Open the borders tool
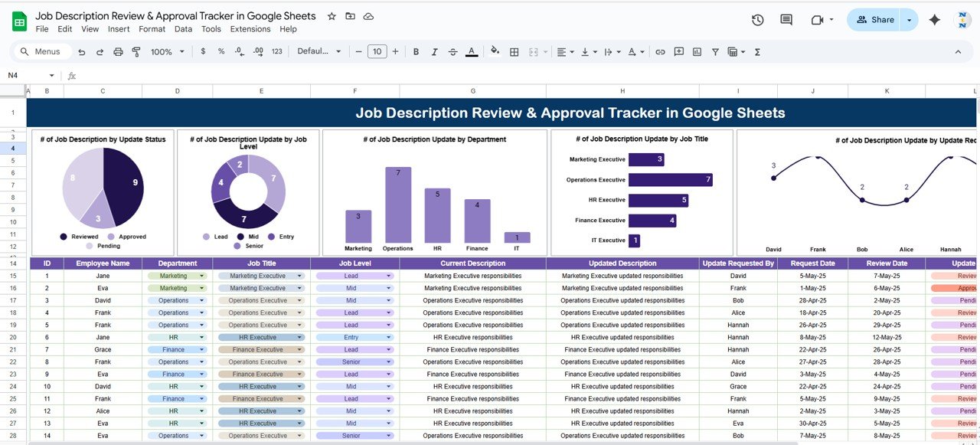Screen dimensions: 980x445 point(514,52)
